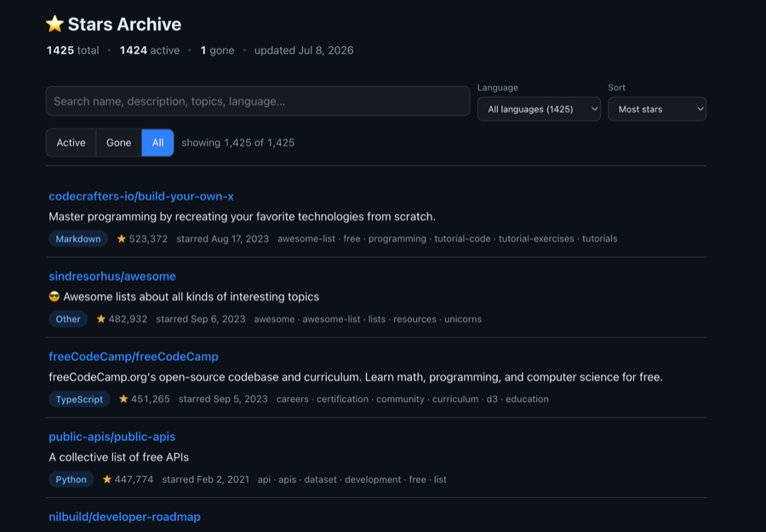Click the 'development' topic
This screenshot has width=766, height=532.
pos(373,478)
